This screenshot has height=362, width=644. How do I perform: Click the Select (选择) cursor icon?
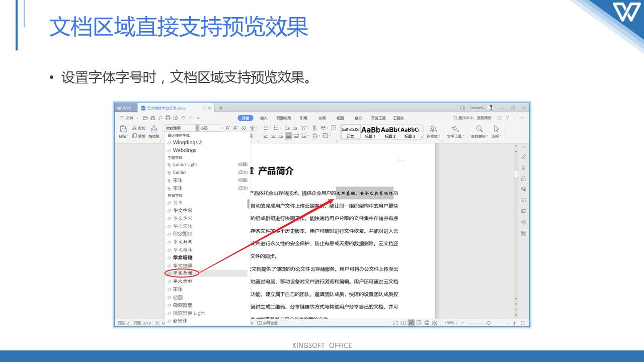[x=497, y=129]
